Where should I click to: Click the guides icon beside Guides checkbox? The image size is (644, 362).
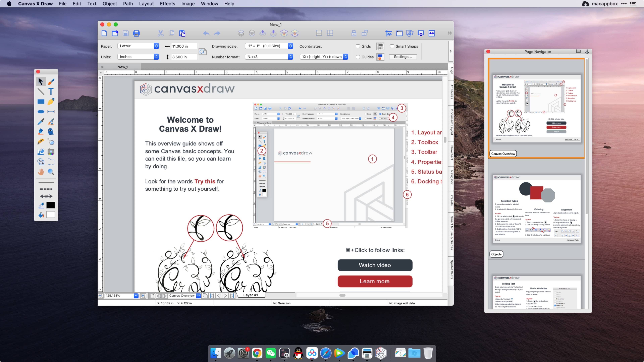tap(380, 57)
